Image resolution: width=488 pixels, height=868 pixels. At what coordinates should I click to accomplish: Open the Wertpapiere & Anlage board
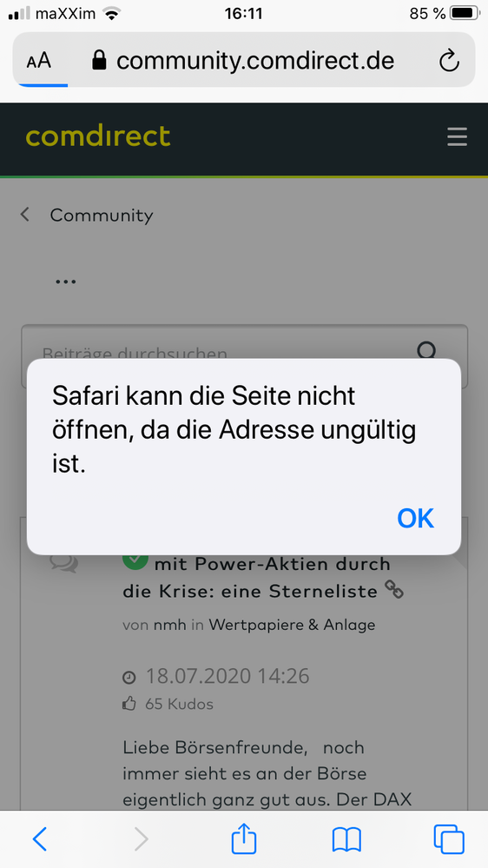coord(292,626)
